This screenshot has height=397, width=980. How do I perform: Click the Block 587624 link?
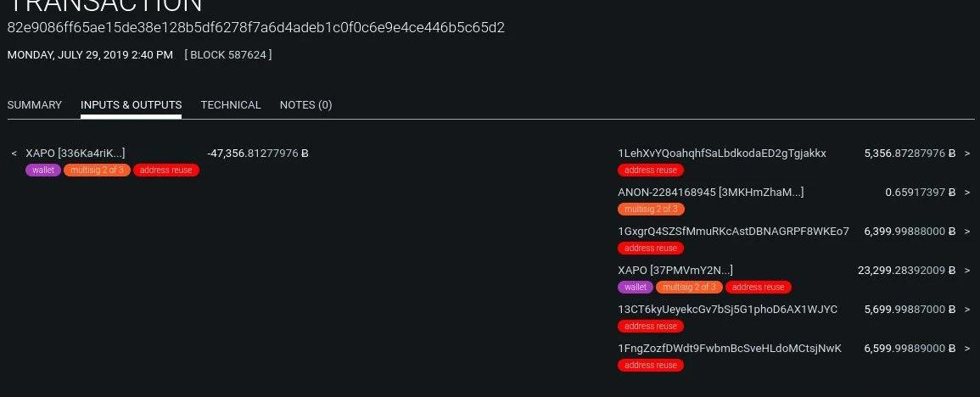coord(228,55)
